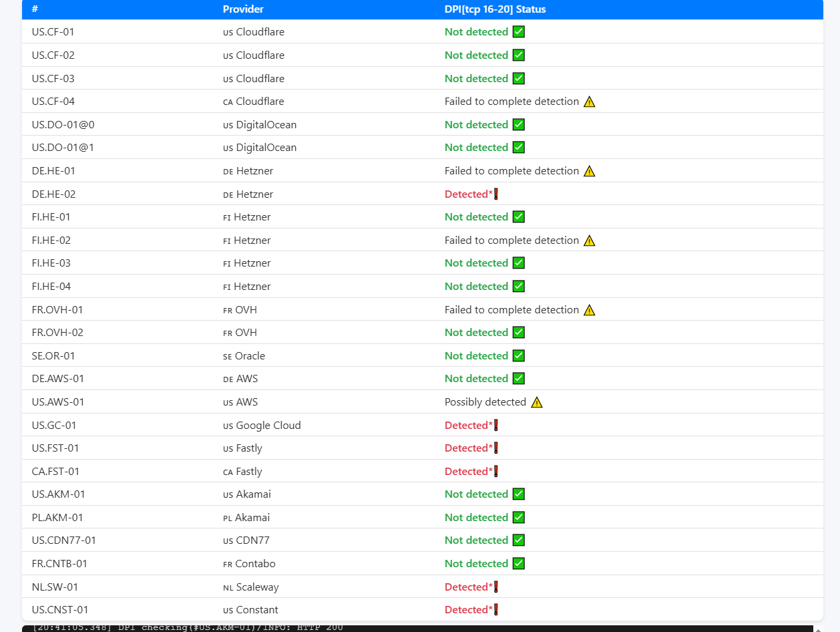Click the Contabo provider cell
840x632 pixels.
249,563
